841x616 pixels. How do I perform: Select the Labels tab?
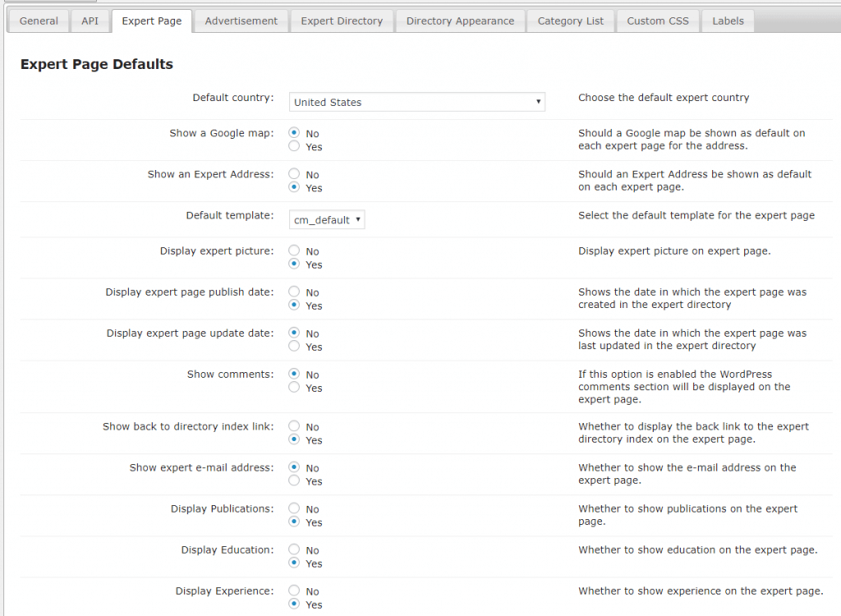728,21
